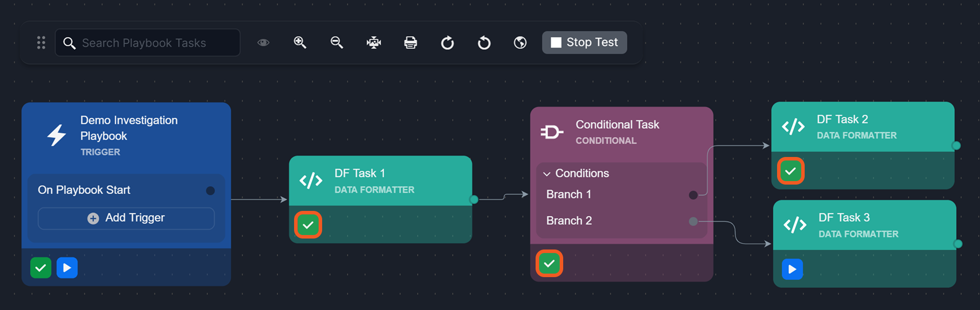Viewport: 980px width, 310px height.
Task: Click the fit-to-screen icon in toolbar
Action: 373,43
